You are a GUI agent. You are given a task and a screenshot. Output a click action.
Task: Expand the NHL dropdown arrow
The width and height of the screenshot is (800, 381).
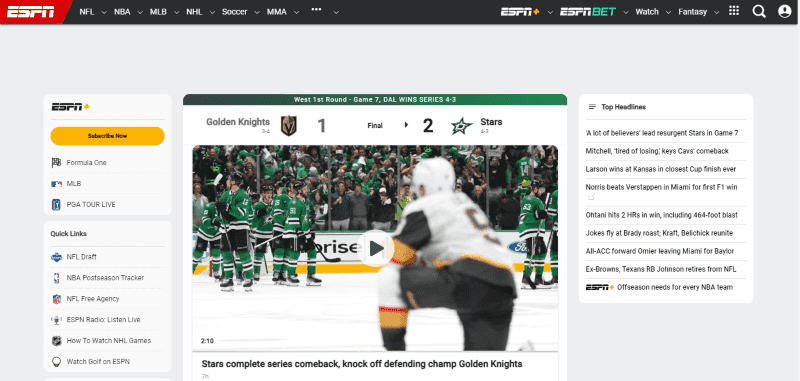(212, 12)
